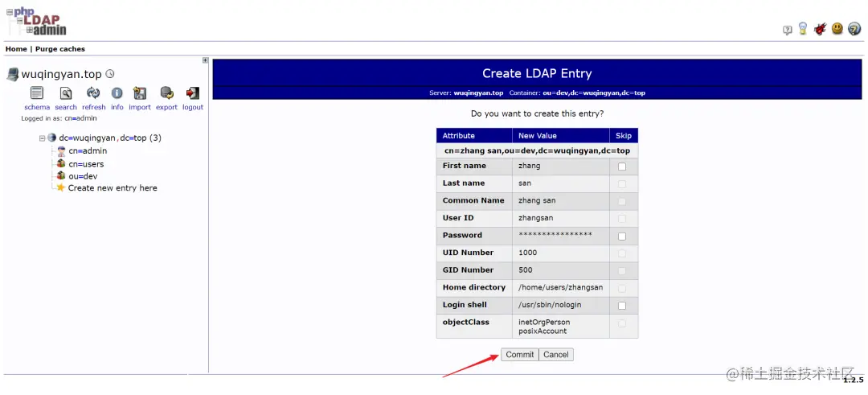Open the ou=dev tree entry
Screen dimensions: 868x395
tap(83, 176)
